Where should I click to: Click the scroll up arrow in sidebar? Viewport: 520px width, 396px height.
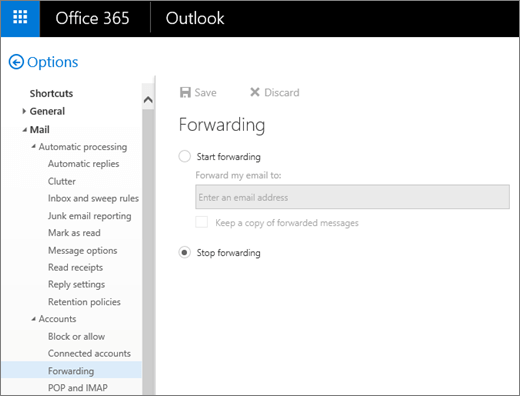pyautogui.click(x=148, y=99)
